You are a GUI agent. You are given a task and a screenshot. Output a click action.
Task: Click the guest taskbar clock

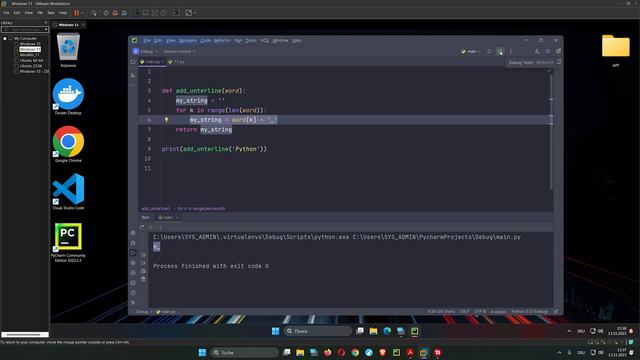coord(617,331)
